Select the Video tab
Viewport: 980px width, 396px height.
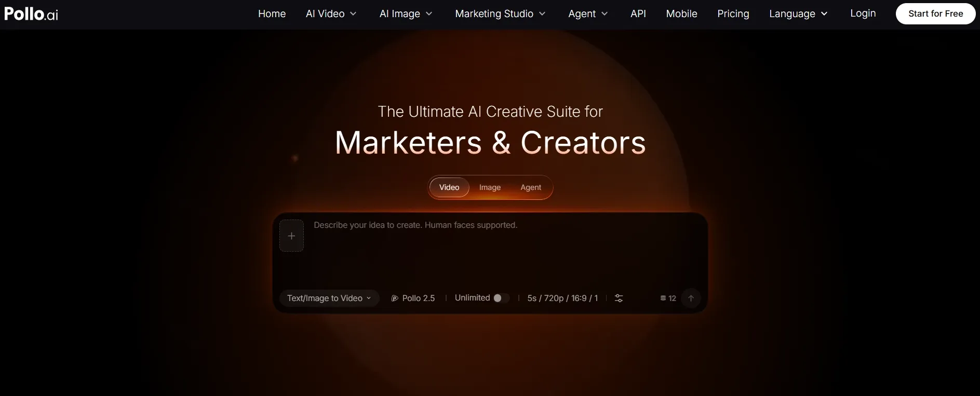(449, 187)
